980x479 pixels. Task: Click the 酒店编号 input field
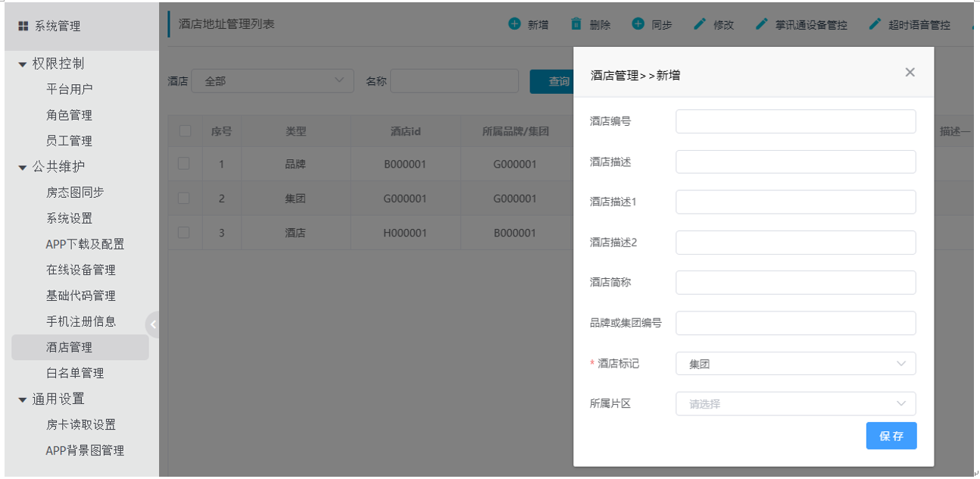click(795, 121)
